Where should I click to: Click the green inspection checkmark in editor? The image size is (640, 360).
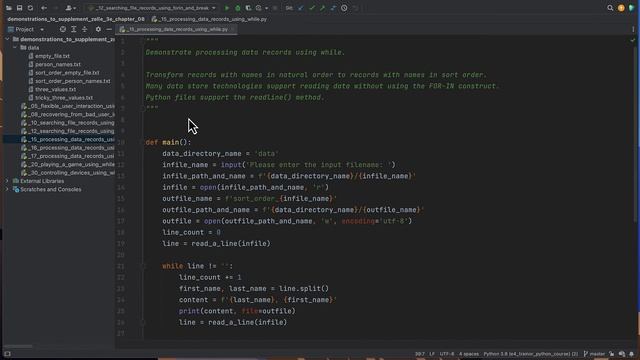(x=633, y=40)
